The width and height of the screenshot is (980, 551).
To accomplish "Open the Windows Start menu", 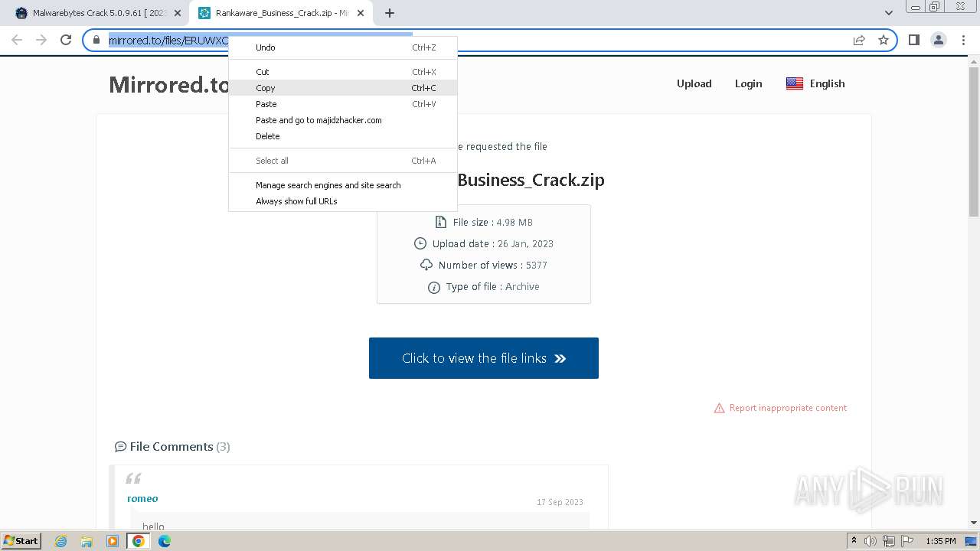I will 21,540.
